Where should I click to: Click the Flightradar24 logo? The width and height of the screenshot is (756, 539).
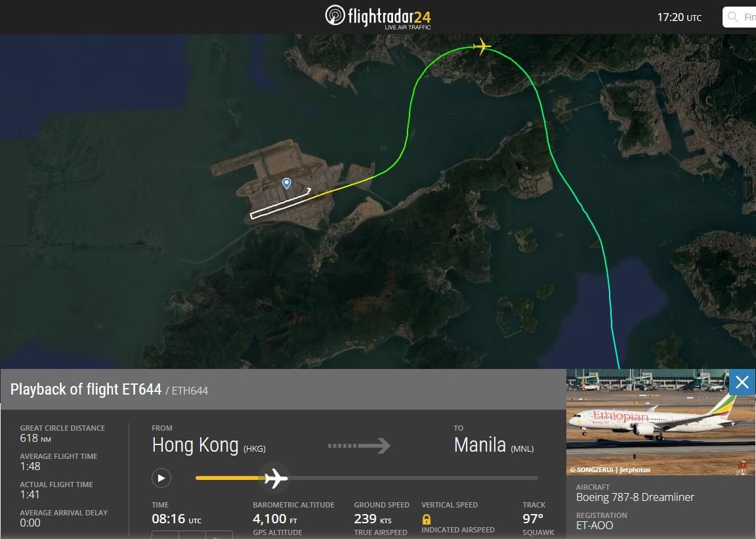tap(378, 17)
